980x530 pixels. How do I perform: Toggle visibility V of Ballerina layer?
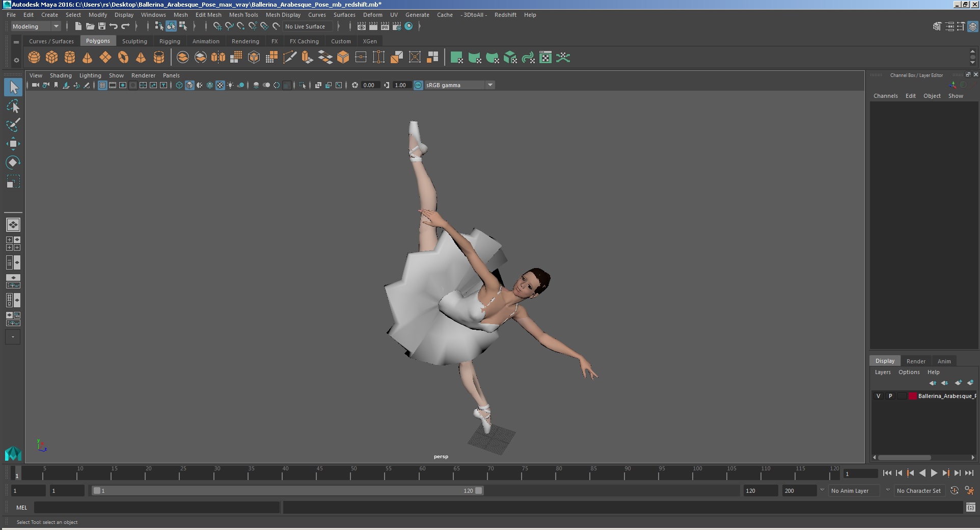(878, 396)
